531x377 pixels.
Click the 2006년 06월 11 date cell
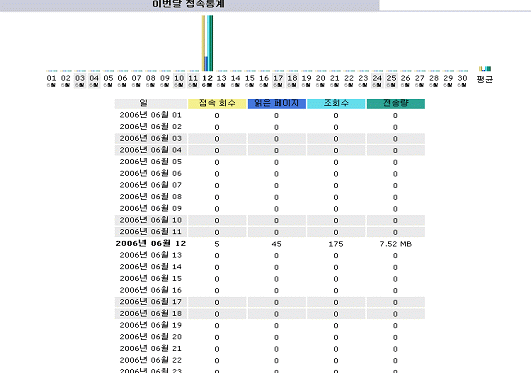(x=151, y=232)
